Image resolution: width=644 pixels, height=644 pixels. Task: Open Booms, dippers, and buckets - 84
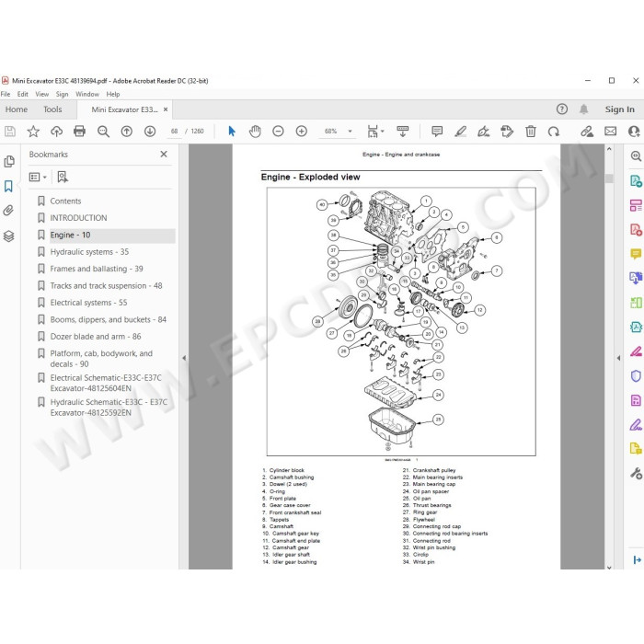click(108, 319)
